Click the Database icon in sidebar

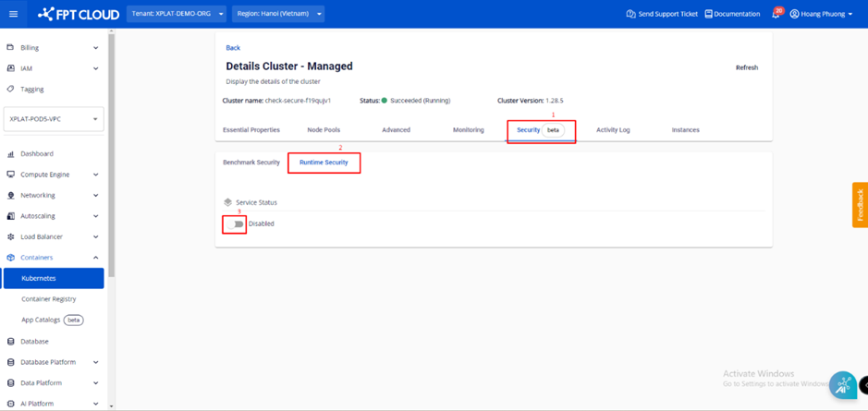point(10,342)
